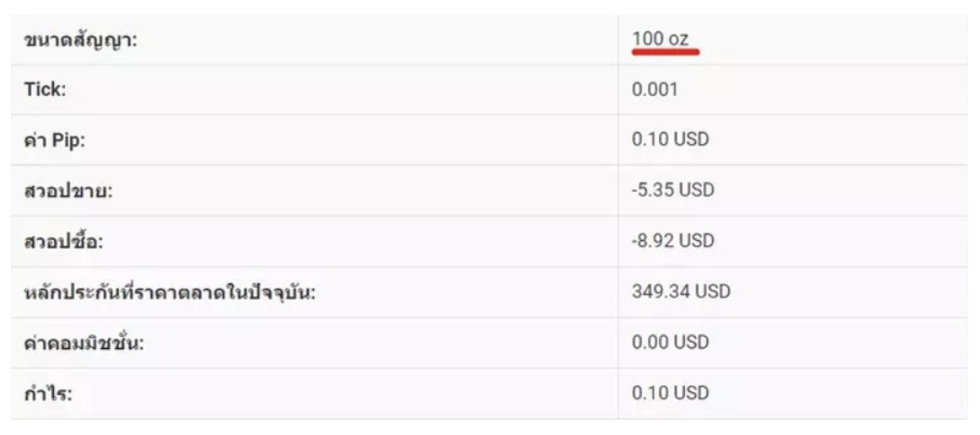Click the red underline beneath 100 oz
Screen dimensions: 980x435
(665, 53)
